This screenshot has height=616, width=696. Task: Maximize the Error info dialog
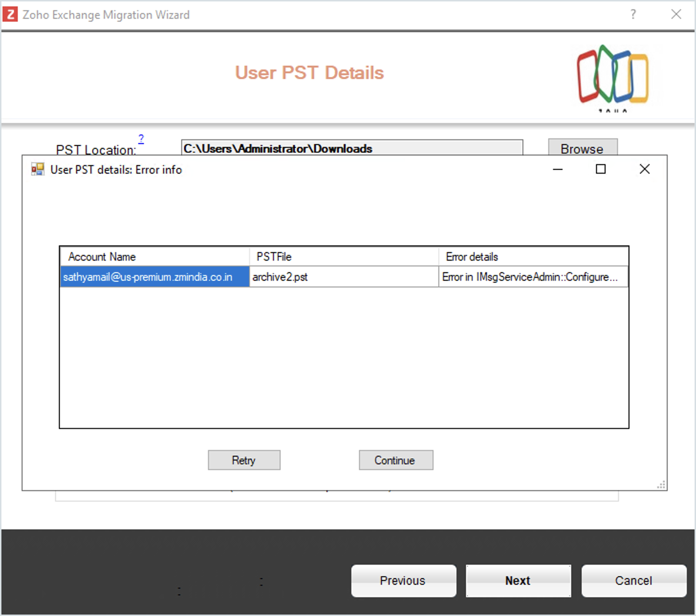coord(601,169)
